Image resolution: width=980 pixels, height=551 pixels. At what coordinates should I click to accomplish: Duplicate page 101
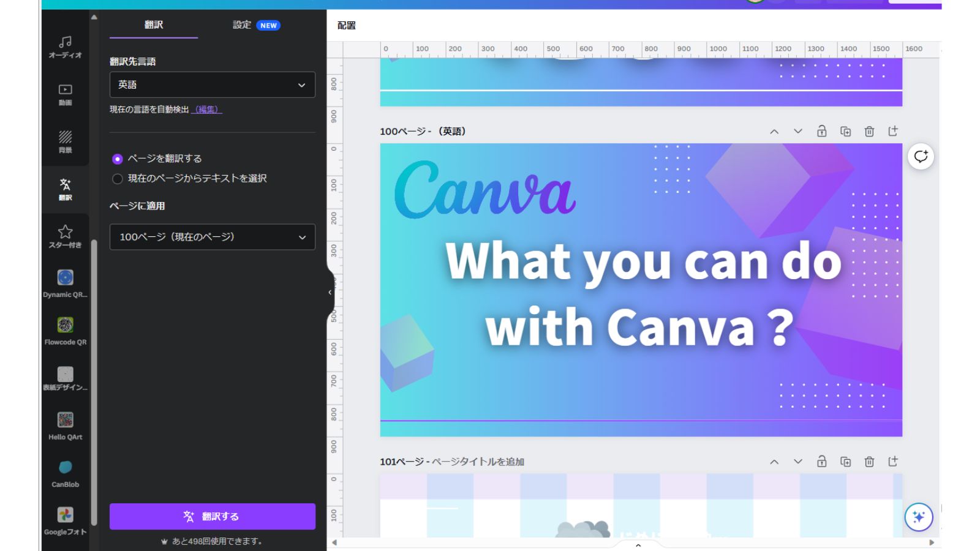point(846,462)
